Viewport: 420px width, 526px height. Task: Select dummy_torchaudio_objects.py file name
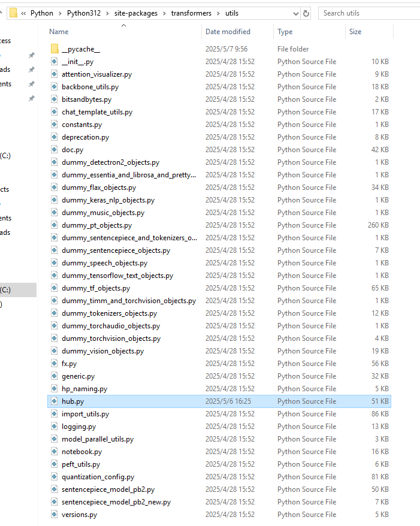point(111,326)
